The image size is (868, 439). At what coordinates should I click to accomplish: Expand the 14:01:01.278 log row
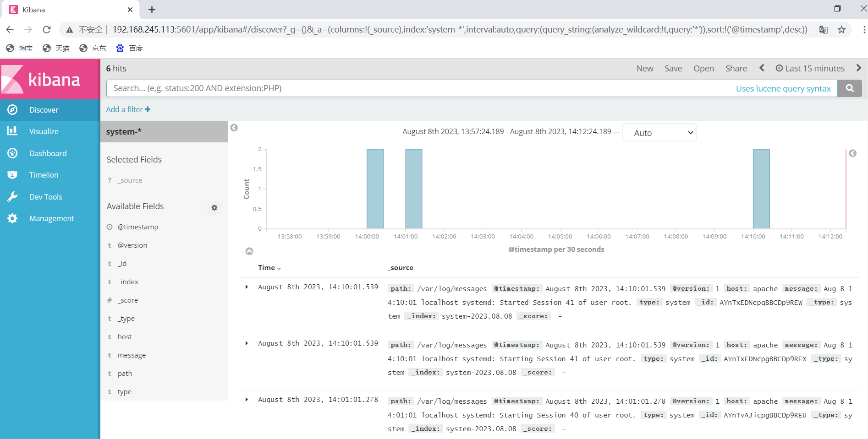point(247,400)
